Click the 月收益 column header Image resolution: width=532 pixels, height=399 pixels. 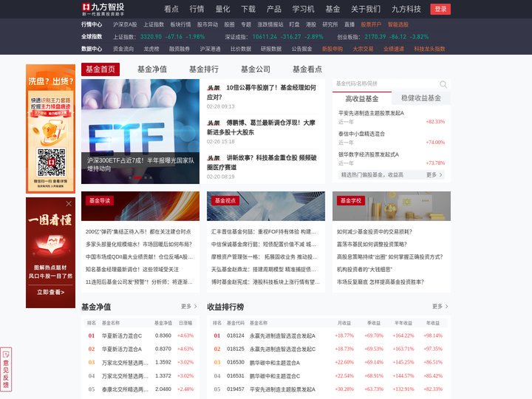pos(344,323)
